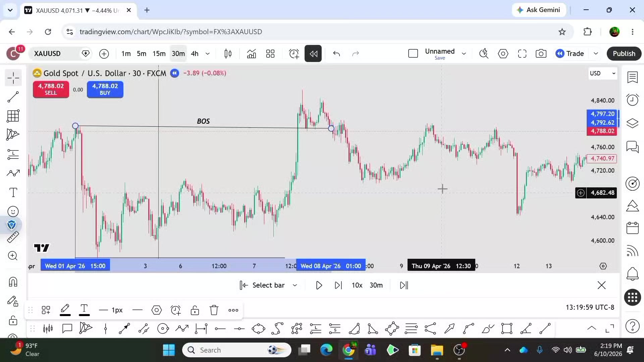Select the 15m timeframe

coord(159,54)
